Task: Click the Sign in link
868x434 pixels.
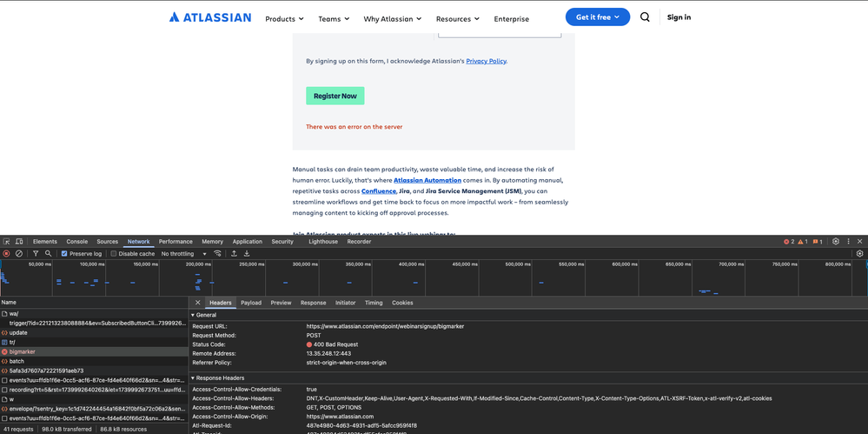Action: pyautogui.click(x=679, y=17)
